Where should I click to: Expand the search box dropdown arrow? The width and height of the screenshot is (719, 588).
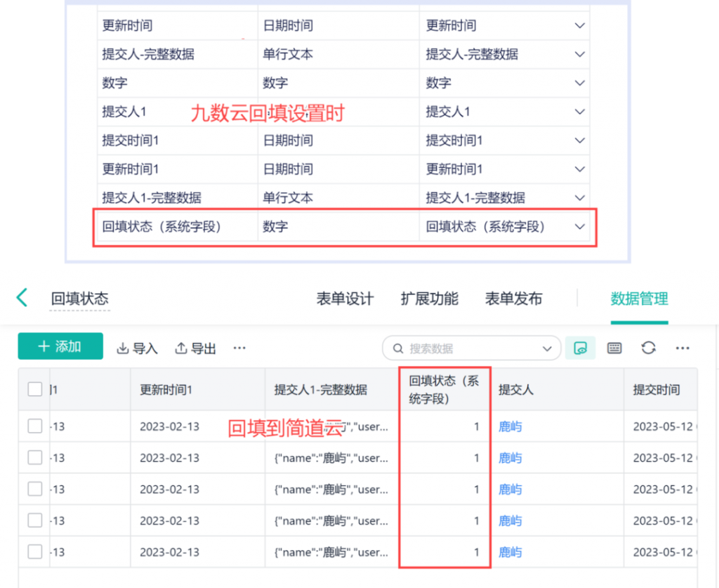coord(548,348)
